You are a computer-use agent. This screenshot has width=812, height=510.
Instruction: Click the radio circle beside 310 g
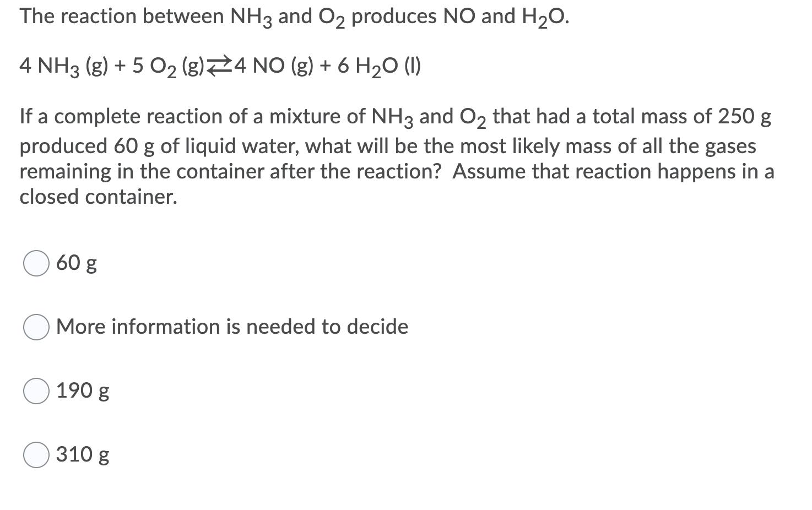click(x=36, y=454)
